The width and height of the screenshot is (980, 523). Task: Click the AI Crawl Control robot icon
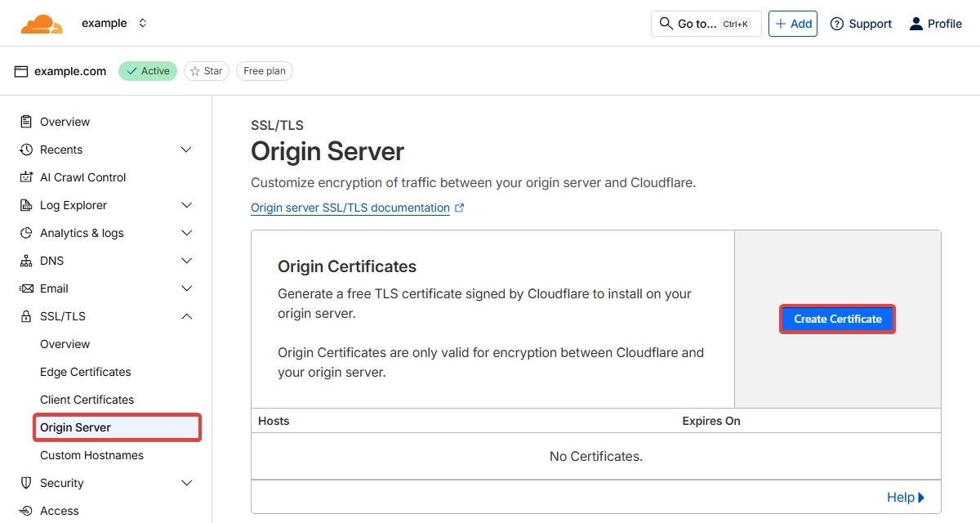tap(26, 177)
